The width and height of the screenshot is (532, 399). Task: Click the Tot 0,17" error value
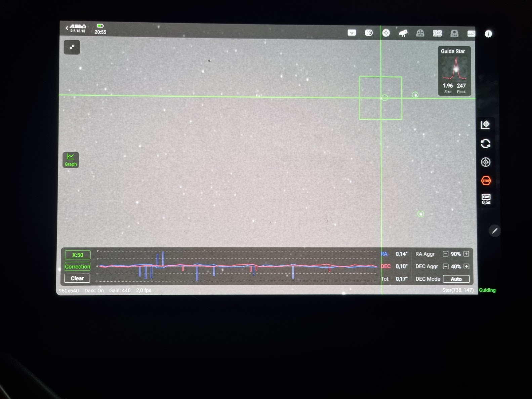(x=401, y=279)
